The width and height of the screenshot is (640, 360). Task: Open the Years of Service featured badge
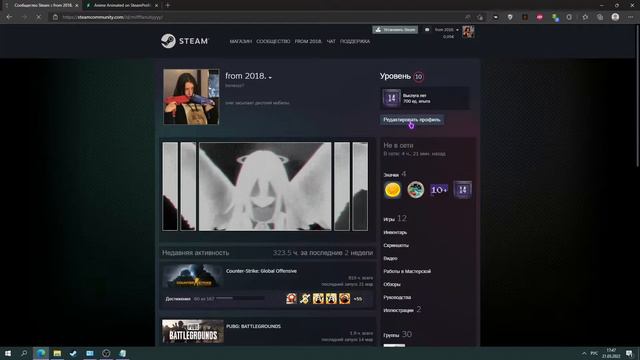[425, 98]
